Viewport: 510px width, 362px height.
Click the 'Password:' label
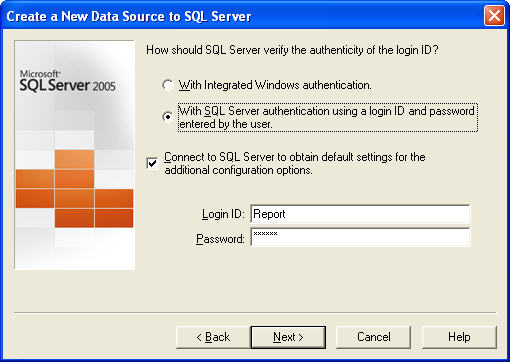click(x=220, y=239)
